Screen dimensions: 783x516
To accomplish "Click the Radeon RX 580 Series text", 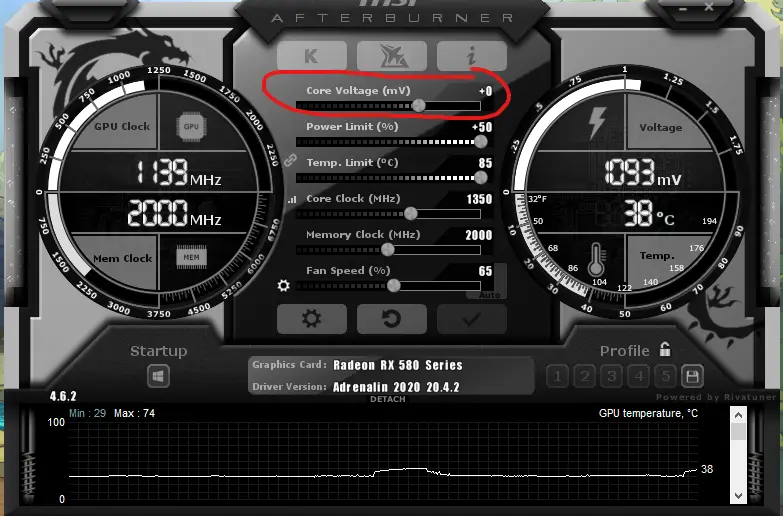I will click(397, 365).
